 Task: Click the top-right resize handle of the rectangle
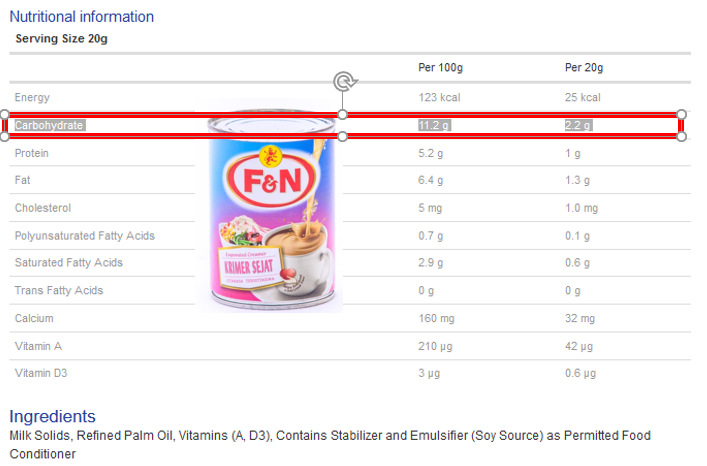coord(682,114)
